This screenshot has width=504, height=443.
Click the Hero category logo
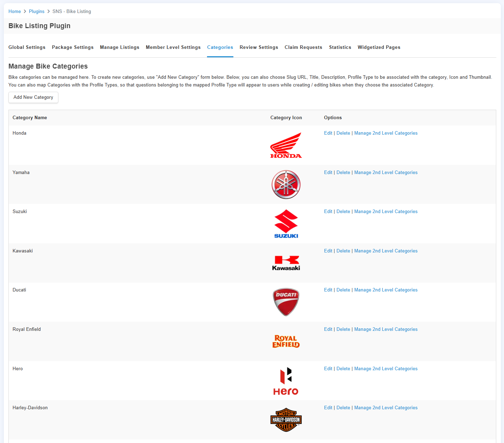point(286,381)
